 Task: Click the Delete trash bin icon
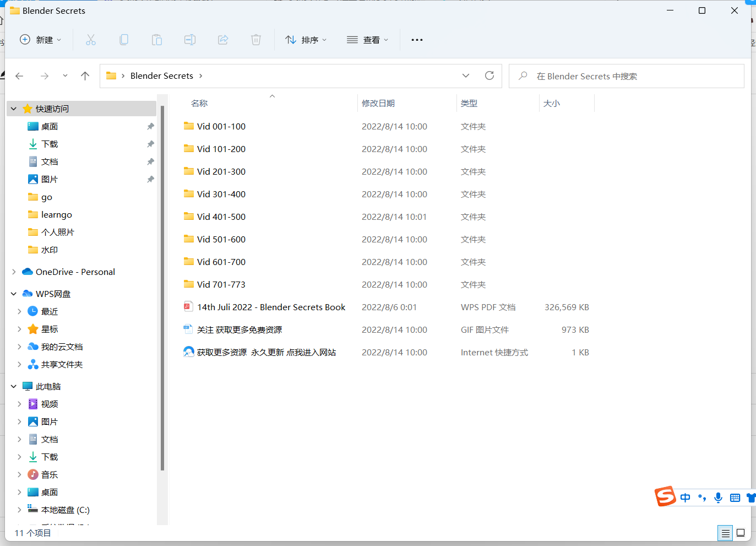[x=256, y=40]
